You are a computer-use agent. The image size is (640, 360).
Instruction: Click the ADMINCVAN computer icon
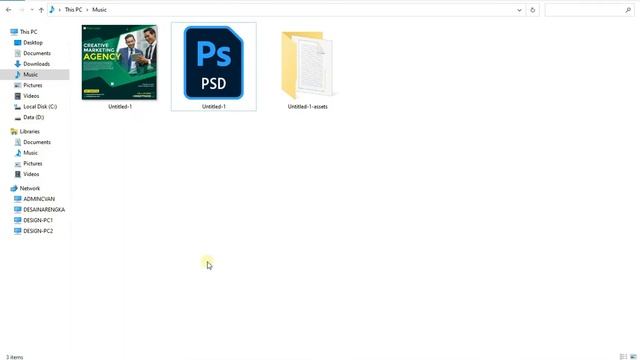click(x=18, y=199)
